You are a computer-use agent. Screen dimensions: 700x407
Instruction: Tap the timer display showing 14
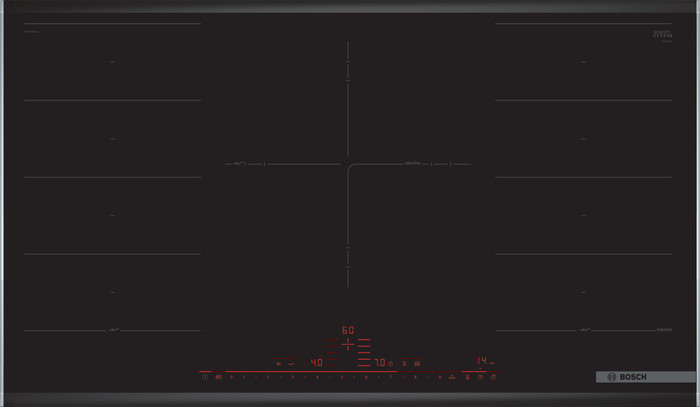tap(482, 361)
